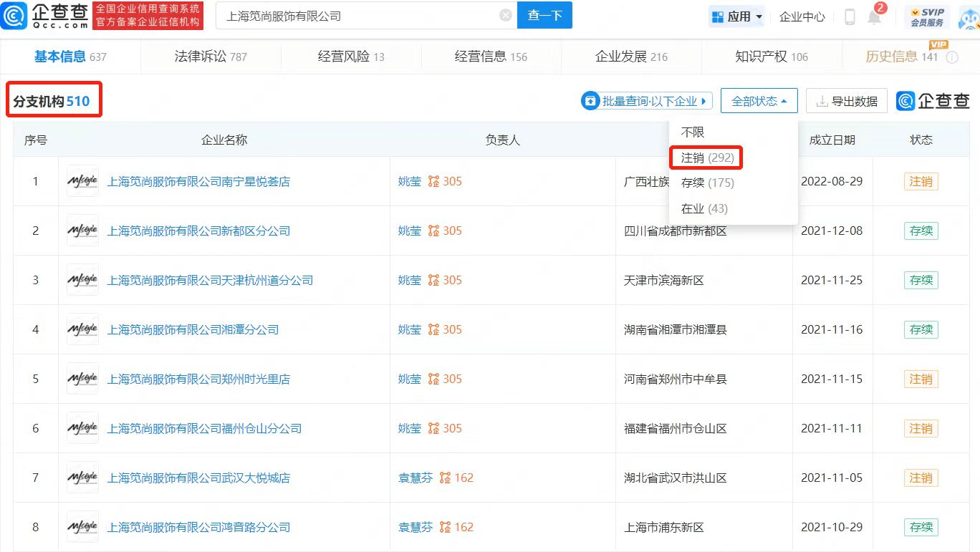Click 注销 status tag in row 1
Screen dimensions: 980x552
click(921, 182)
